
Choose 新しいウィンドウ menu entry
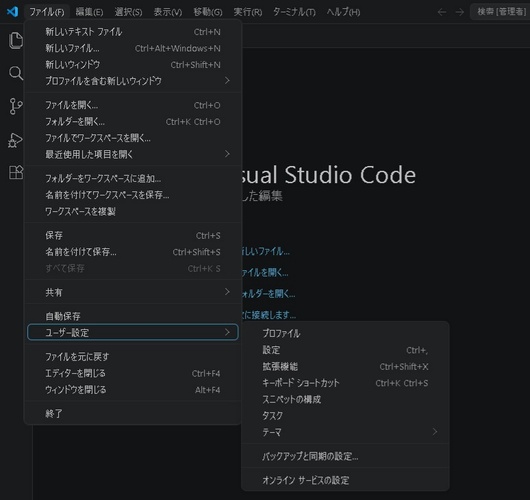click(x=133, y=65)
